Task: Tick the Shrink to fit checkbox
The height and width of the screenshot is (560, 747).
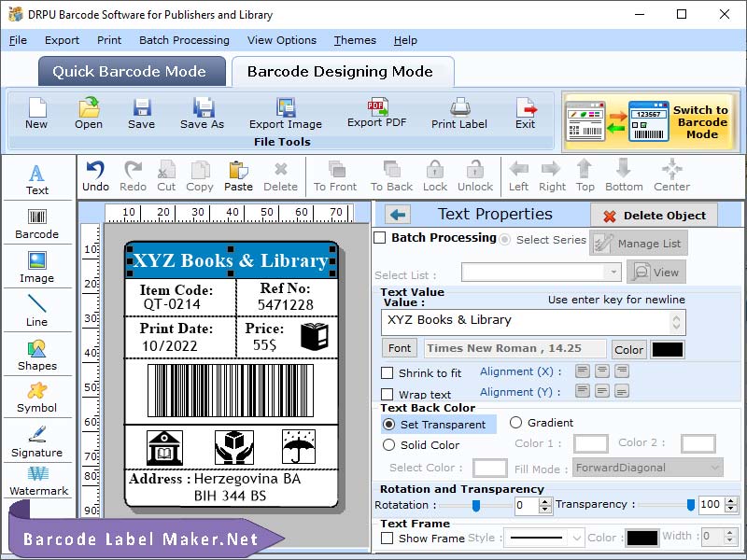Action: (387, 372)
